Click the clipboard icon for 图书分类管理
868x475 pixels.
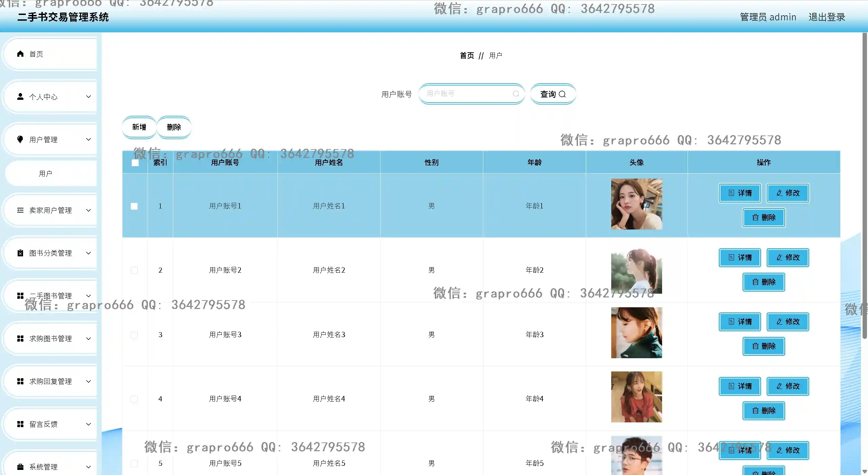click(x=20, y=253)
